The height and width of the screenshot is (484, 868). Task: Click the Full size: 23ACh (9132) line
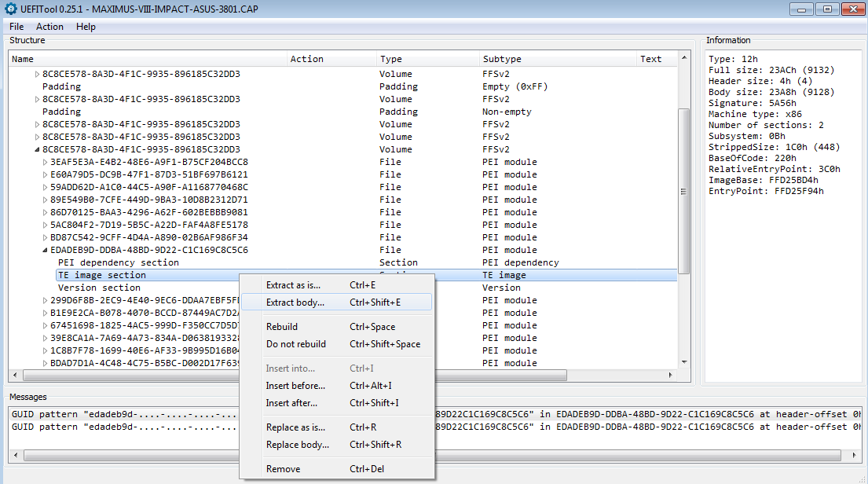[771, 70]
